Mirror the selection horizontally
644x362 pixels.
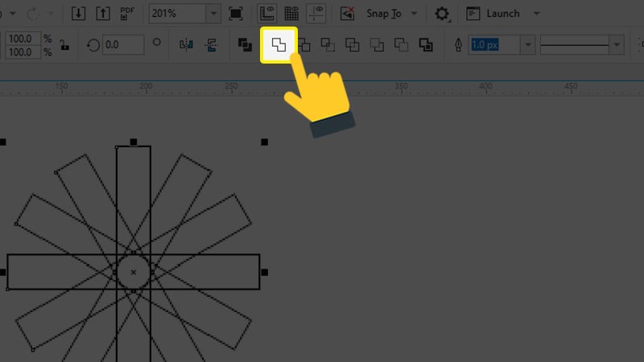tap(186, 45)
